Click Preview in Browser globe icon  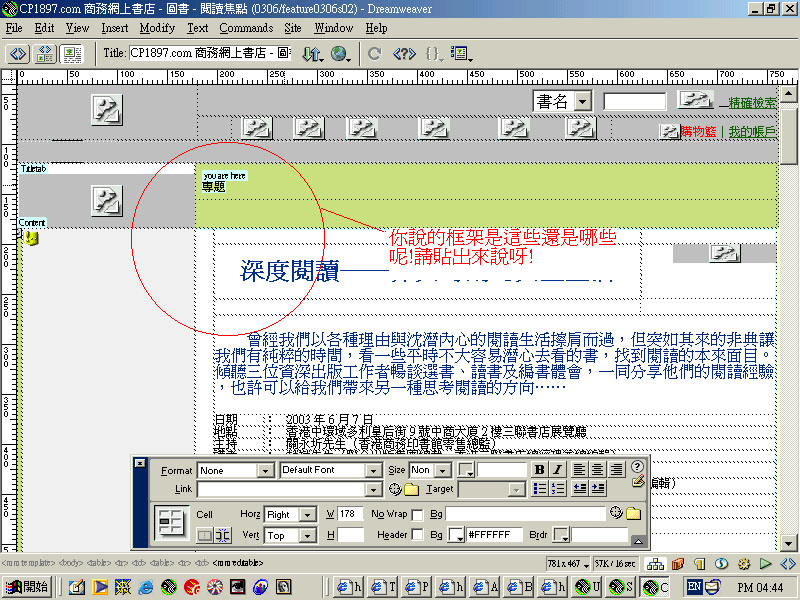click(340, 53)
